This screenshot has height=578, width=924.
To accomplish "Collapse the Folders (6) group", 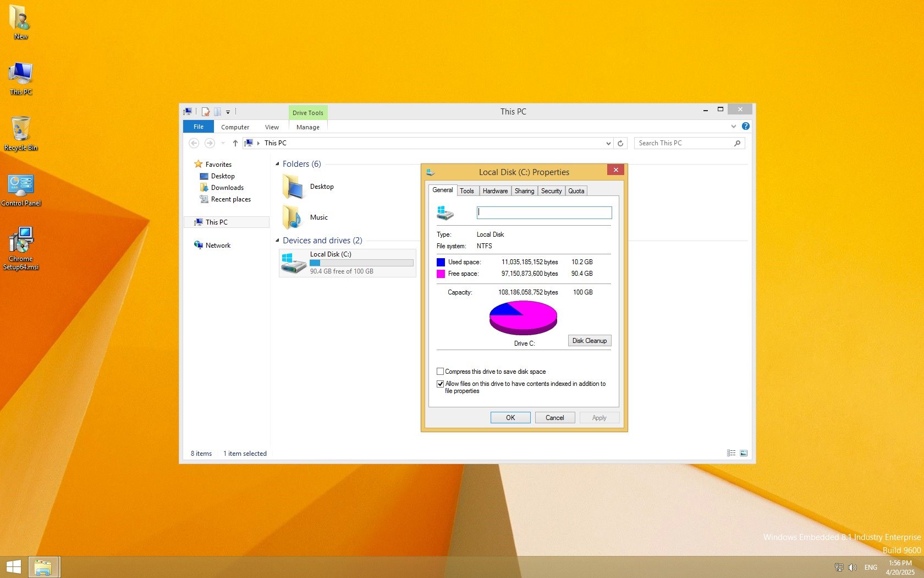I will [277, 164].
